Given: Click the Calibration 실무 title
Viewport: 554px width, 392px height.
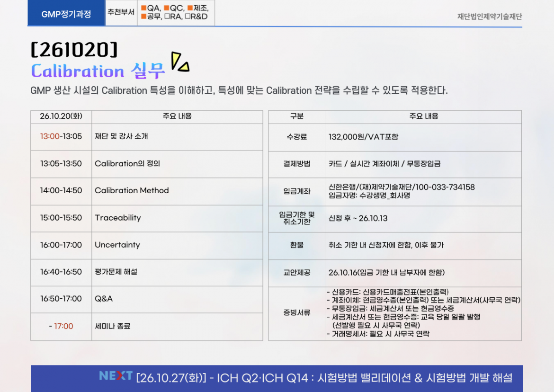Looking at the screenshot, I should [x=98, y=71].
